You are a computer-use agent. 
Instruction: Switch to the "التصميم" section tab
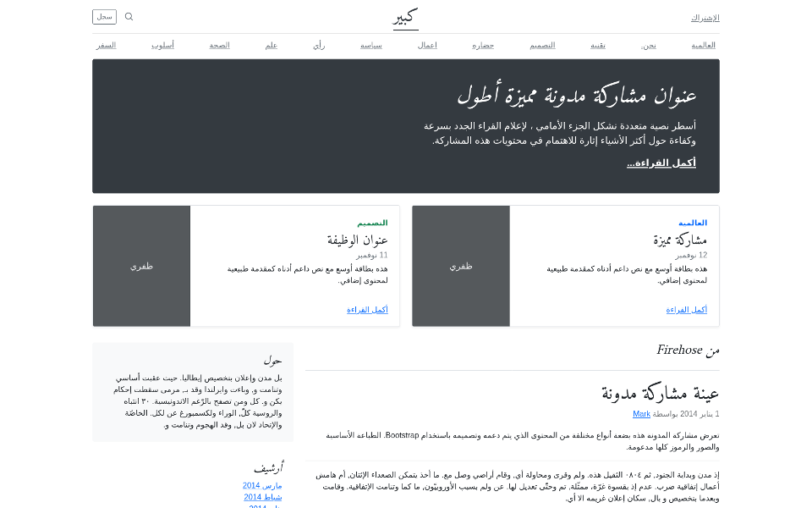[542, 45]
